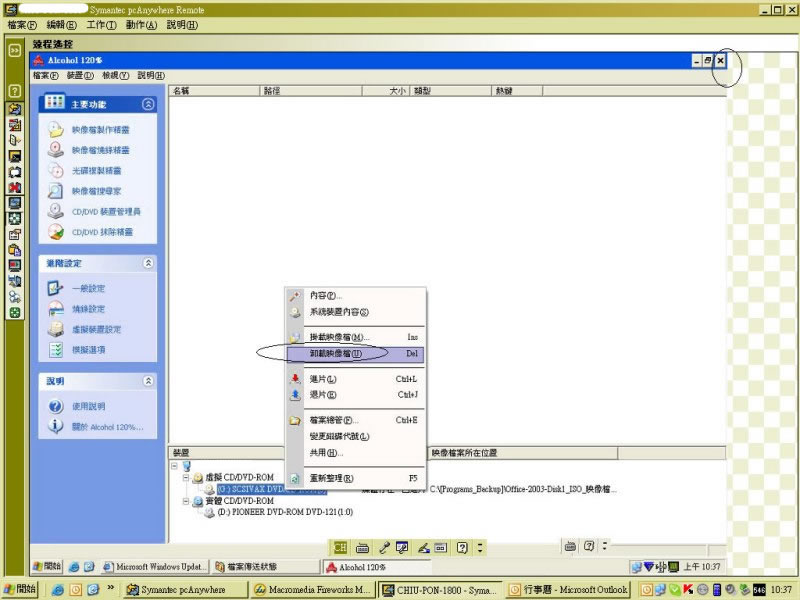Open the CD/DVD 裝置管理員 device manager

pyautogui.click(x=106, y=212)
